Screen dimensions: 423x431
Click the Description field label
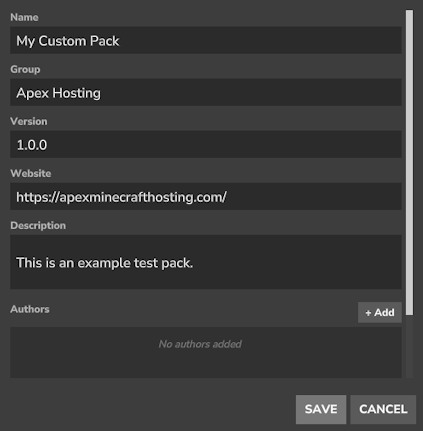coord(38,225)
